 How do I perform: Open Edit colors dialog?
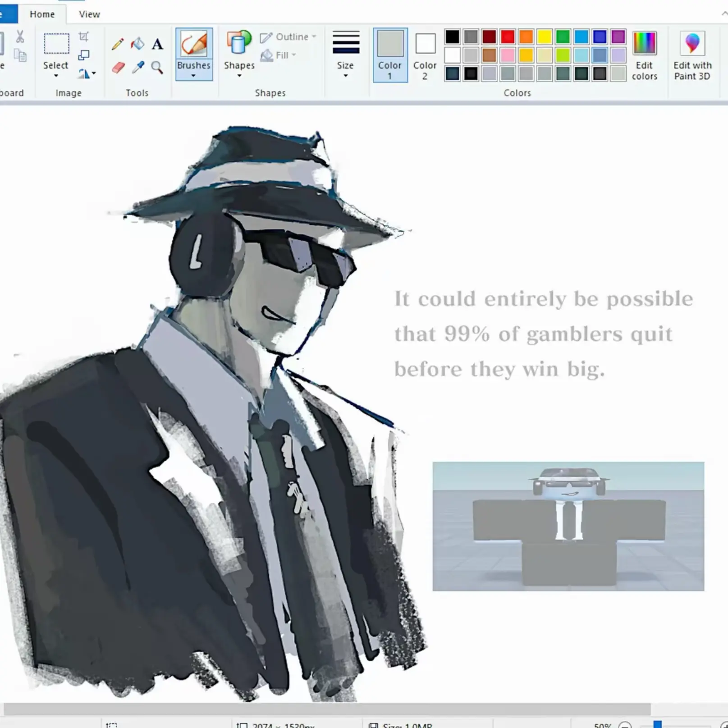coord(645,56)
